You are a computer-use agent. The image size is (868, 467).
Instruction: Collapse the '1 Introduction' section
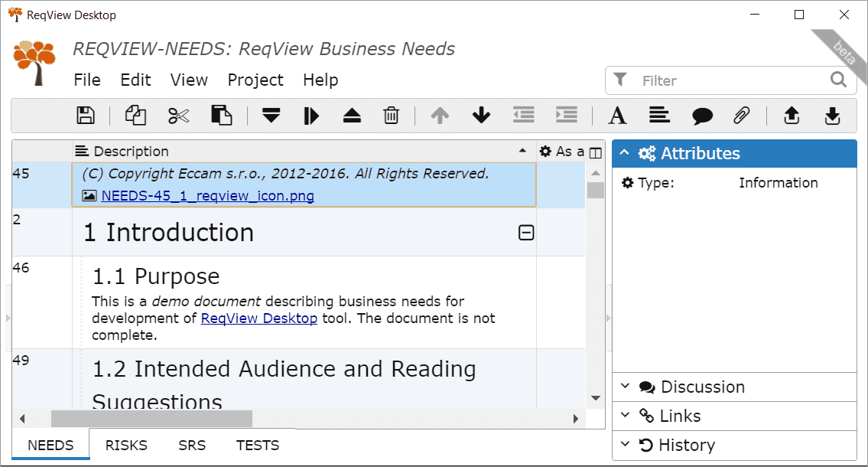526,233
